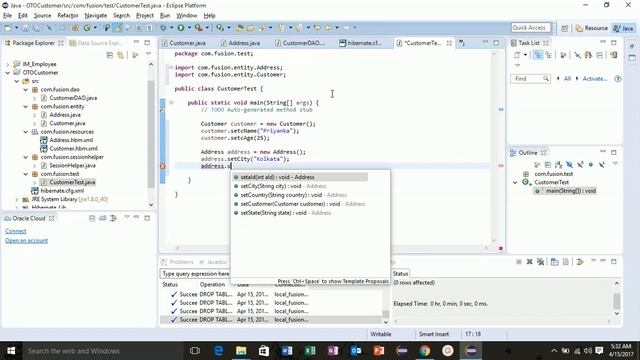Collapse the com.fusion.dao package
The height and width of the screenshot is (360, 640).
click(x=26, y=89)
